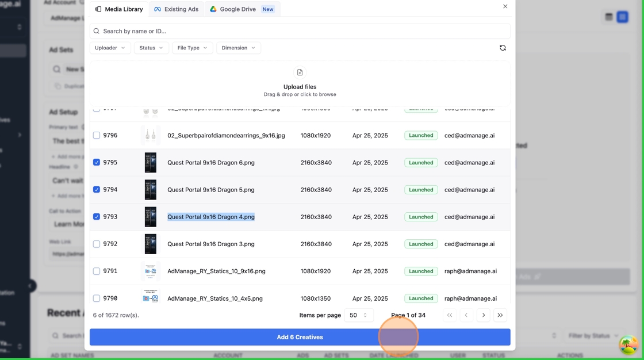This screenshot has height=360, width=644.
Task: Expand the File Type filter
Action: point(192,48)
